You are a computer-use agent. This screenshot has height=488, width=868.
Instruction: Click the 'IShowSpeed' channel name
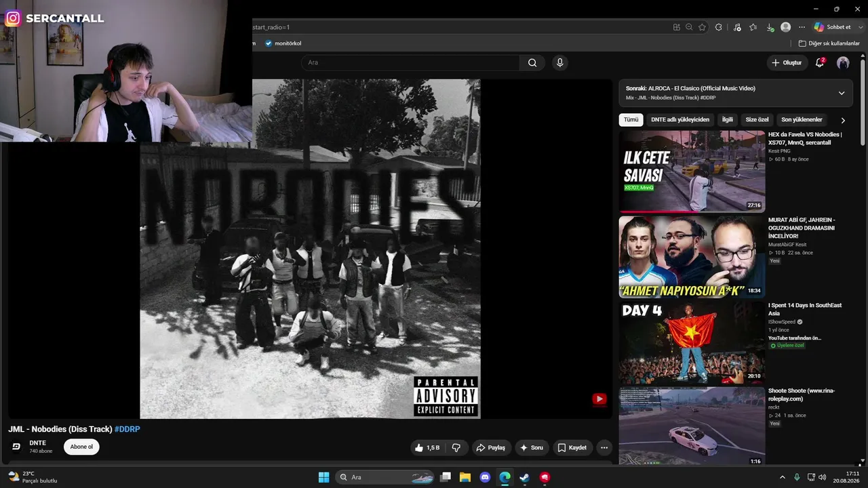pyautogui.click(x=782, y=322)
